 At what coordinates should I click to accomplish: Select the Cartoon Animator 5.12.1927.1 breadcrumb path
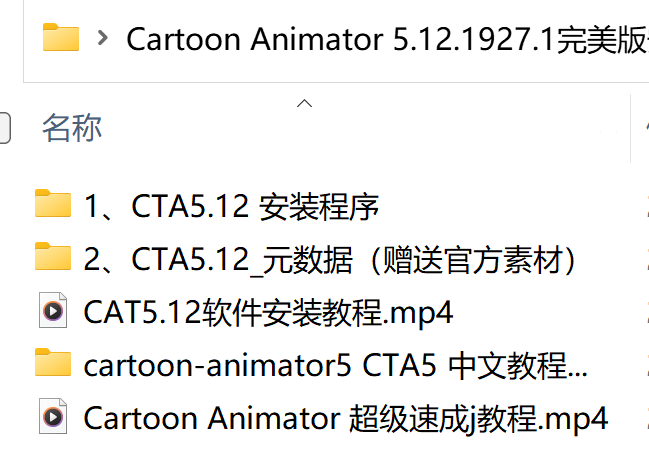pos(387,40)
